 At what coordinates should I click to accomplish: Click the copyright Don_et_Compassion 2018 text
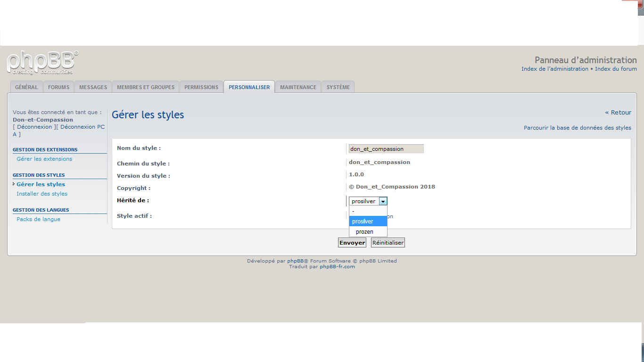point(392,187)
